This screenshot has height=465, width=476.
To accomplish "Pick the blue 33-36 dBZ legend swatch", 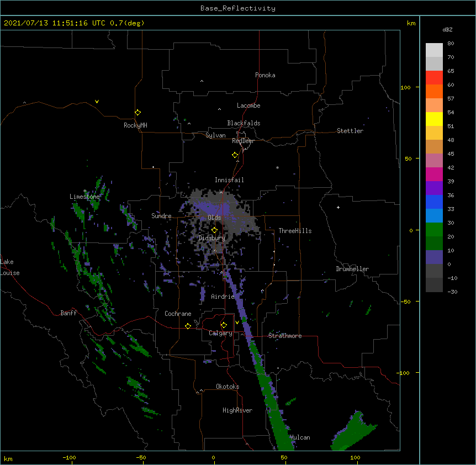I will pyautogui.click(x=434, y=202).
